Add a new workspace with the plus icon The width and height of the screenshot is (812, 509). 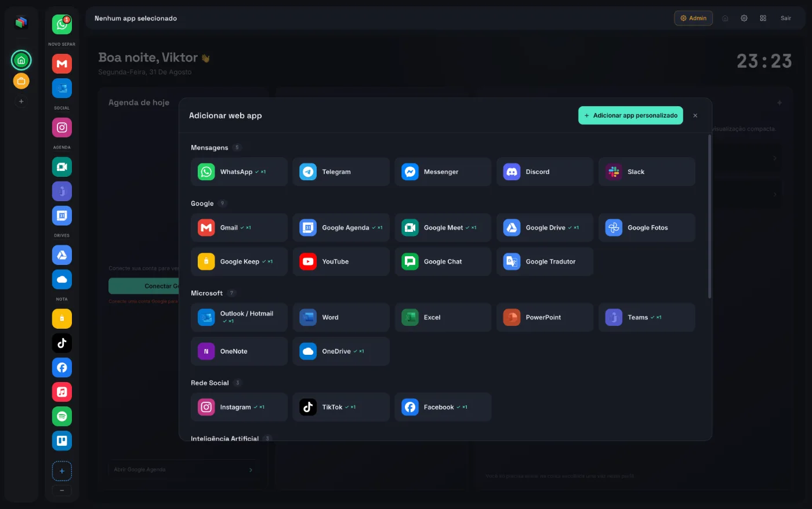tap(21, 101)
